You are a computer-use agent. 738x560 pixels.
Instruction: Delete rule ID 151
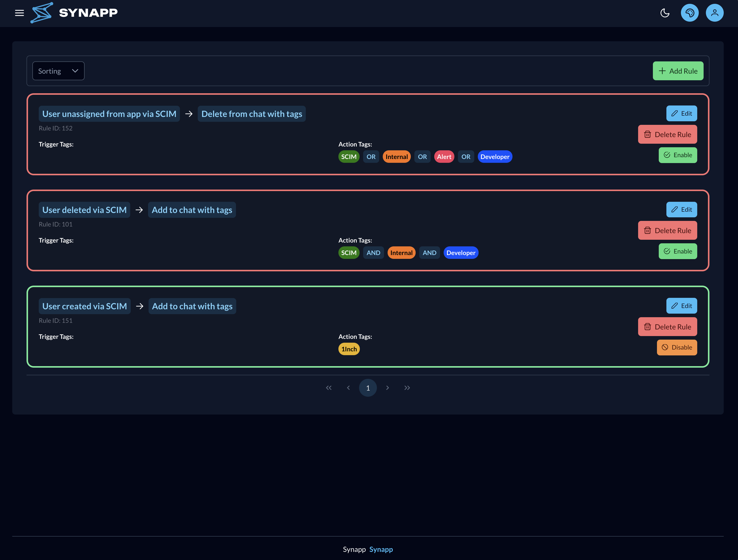(x=667, y=327)
